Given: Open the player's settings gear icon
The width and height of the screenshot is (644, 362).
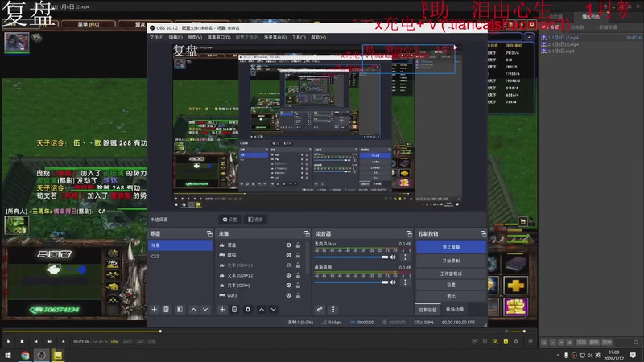Looking at the screenshot, I should (516, 341).
